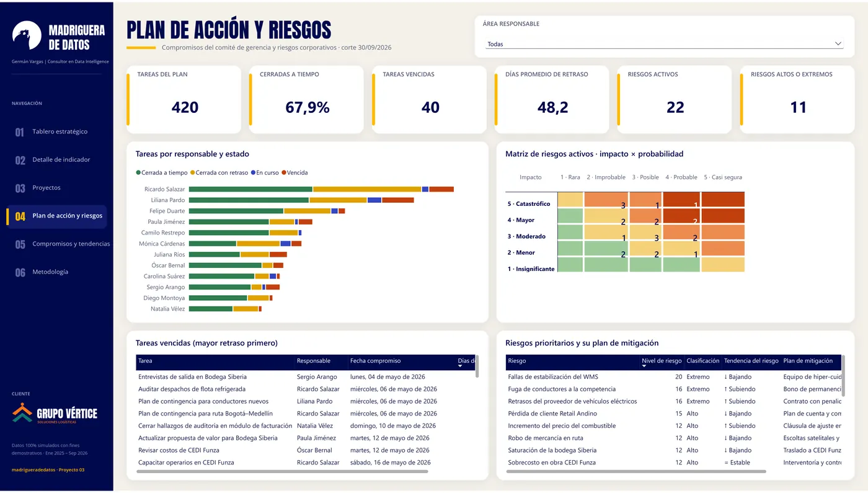Click the Catastrófico and Probable matrix cell
Image resolution: width=868 pixels, height=493 pixels.
click(682, 200)
